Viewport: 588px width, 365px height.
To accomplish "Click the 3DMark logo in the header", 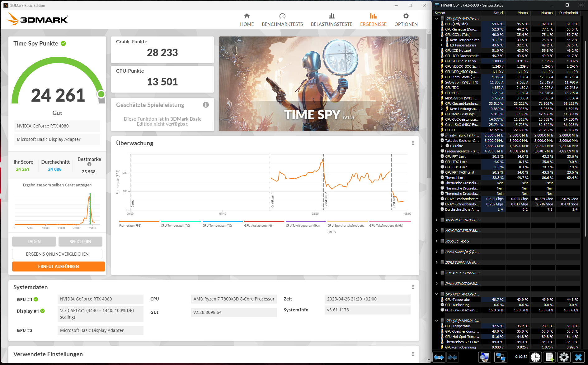I will (x=37, y=19).
